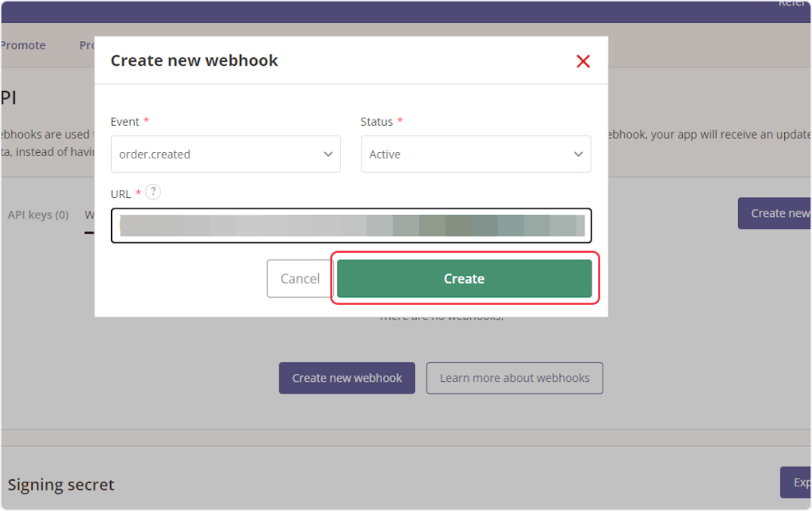This screenshot has height=511, width=812.
Task: Open Learn more about webhooks link
Action: (x=515, y=378)
